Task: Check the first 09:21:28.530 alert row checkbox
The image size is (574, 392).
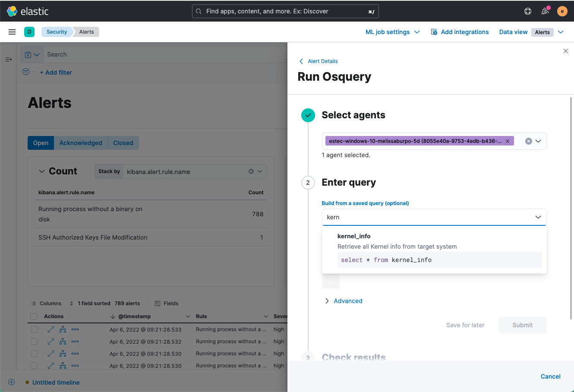Action: click(x=34, y=354)
